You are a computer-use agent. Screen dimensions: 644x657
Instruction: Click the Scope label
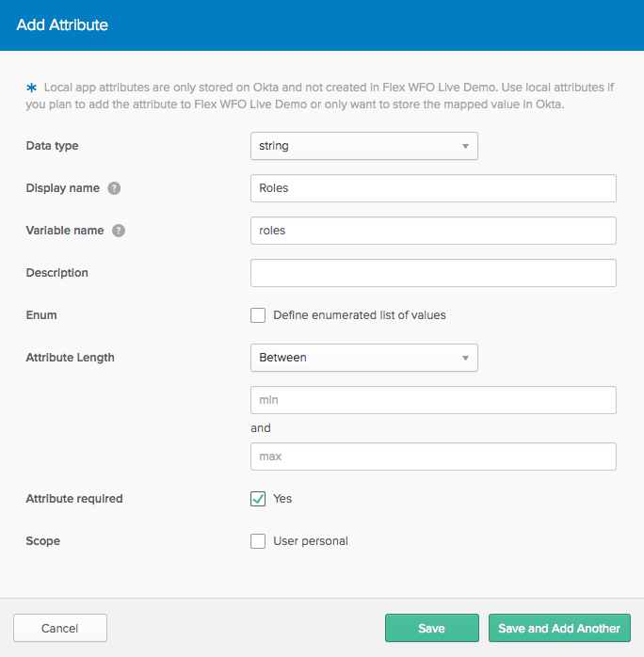[x=42, y=541]
